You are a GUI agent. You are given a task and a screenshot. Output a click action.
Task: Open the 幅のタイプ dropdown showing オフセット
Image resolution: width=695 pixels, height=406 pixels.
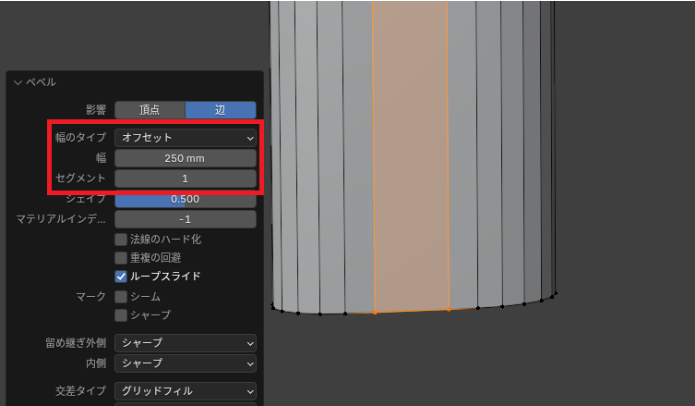(185, 137)
